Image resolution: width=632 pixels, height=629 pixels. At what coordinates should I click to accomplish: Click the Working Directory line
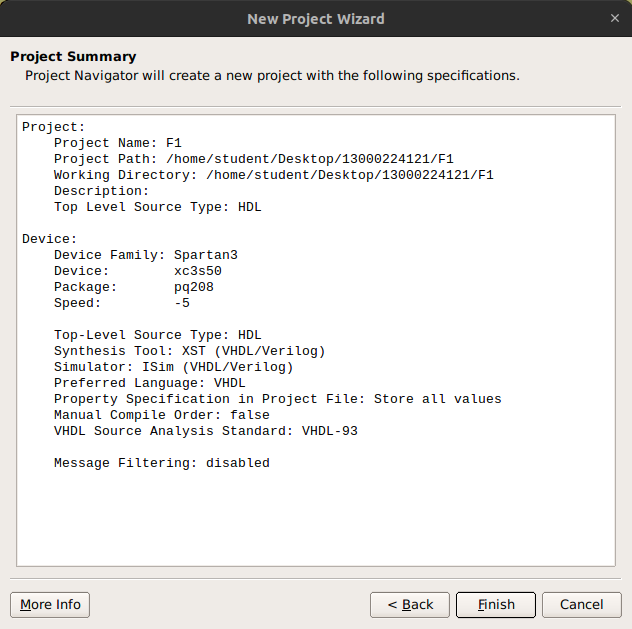click(x=273, y=175)
